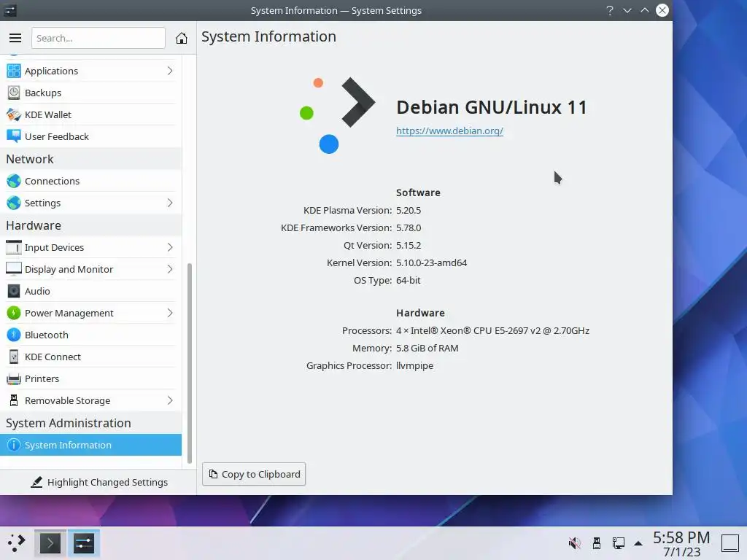The image size is (747, 560).
Task: Click the sidebar vertical scrollbar
Action: (x=189, y=363)
